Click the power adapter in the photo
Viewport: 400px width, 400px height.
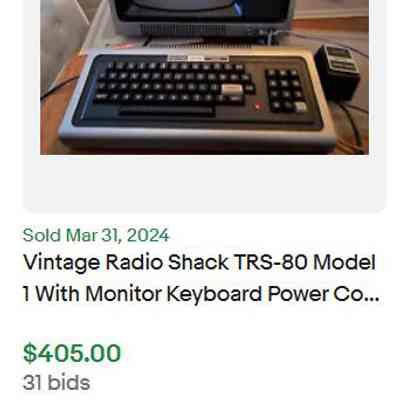[x=337, y=72]
